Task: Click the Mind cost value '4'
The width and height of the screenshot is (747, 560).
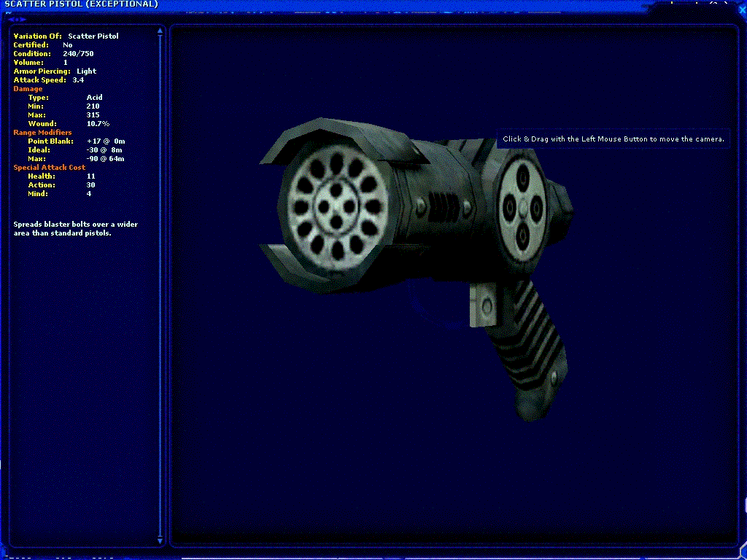Action: (89, 194)
